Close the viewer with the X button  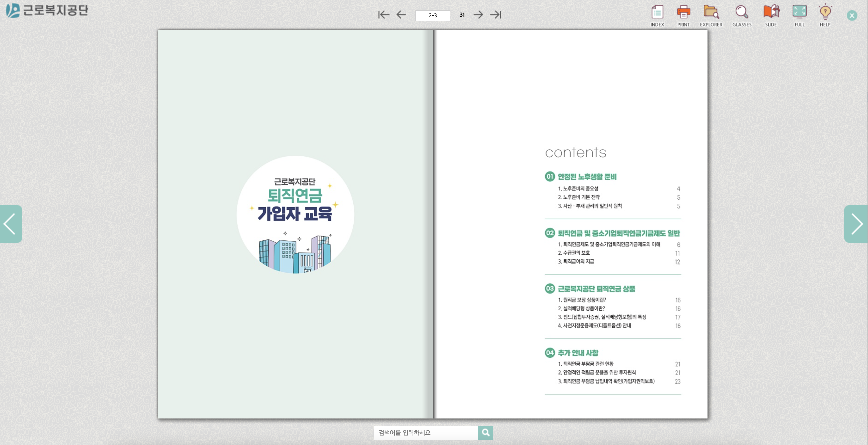[x=852, y=15]
